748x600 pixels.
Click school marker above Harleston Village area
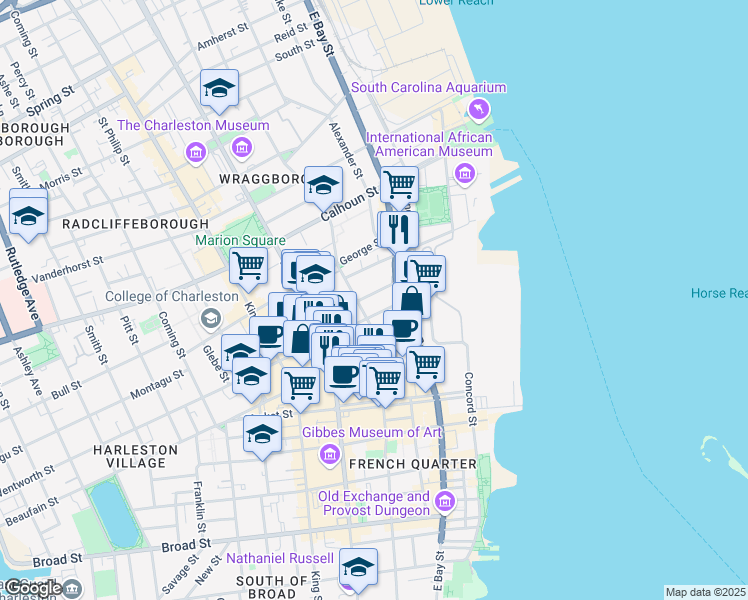click(262, 437)
